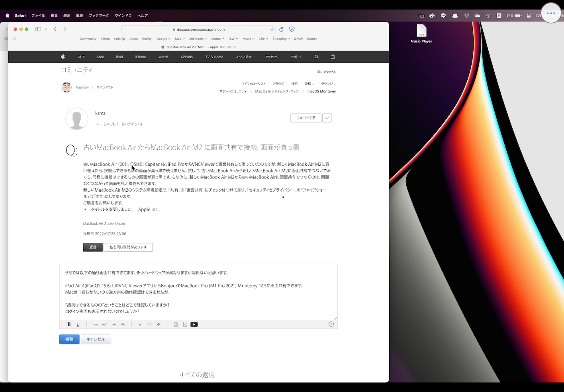Screen dimensions: 564x392
Task: Open Creative Cloud menu bar icon
Action: click(x=432, y=16)
